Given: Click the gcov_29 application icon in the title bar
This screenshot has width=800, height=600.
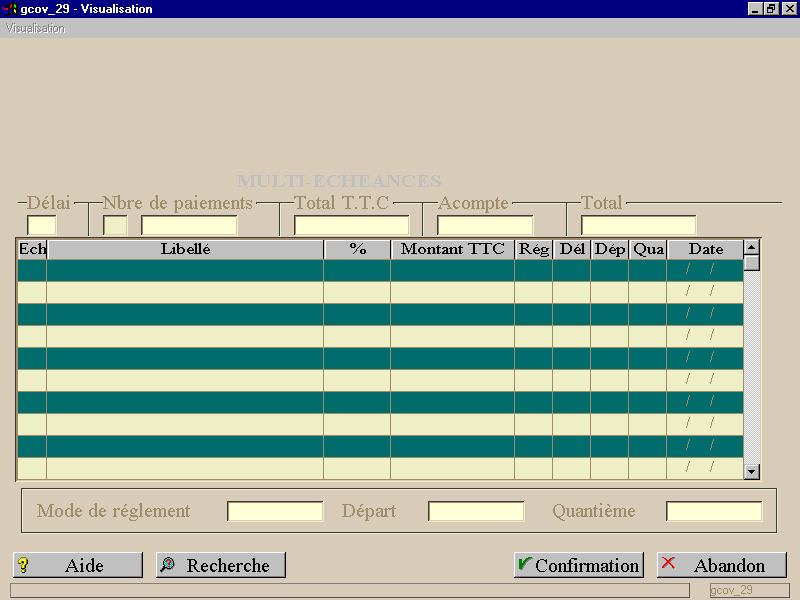Looking at the screenshot, I should 9,9.
